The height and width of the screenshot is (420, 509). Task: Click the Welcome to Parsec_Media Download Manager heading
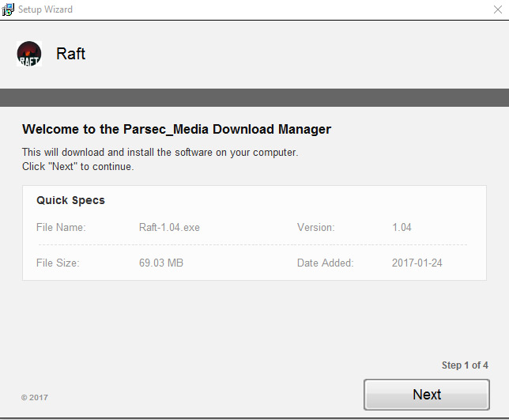point(176,129)
